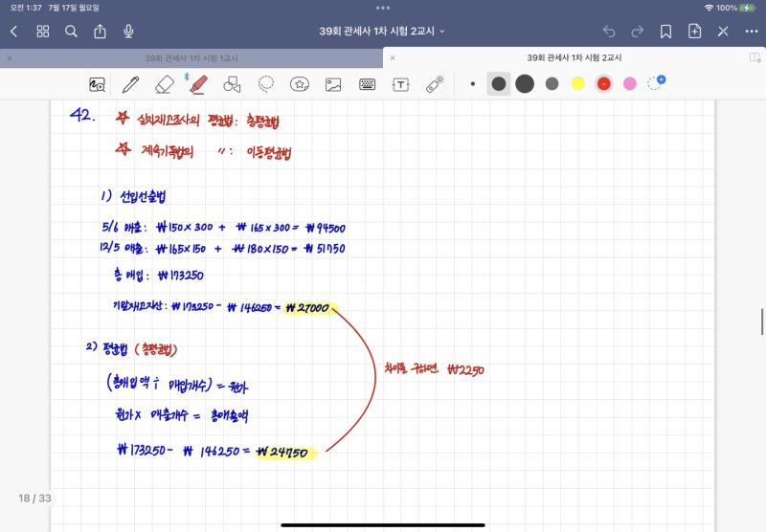The width and height of the screenshot is (766, 532).
Task: Select the Highlighter tool
Action: point(198,84)
